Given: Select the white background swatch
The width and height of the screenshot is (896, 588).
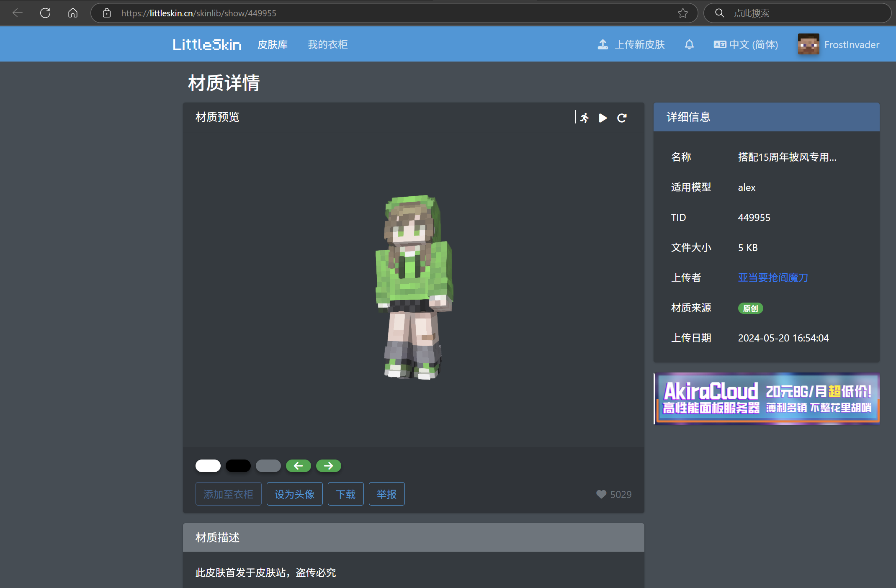Looking at the screenshot, I should click(x=208, y=466).
